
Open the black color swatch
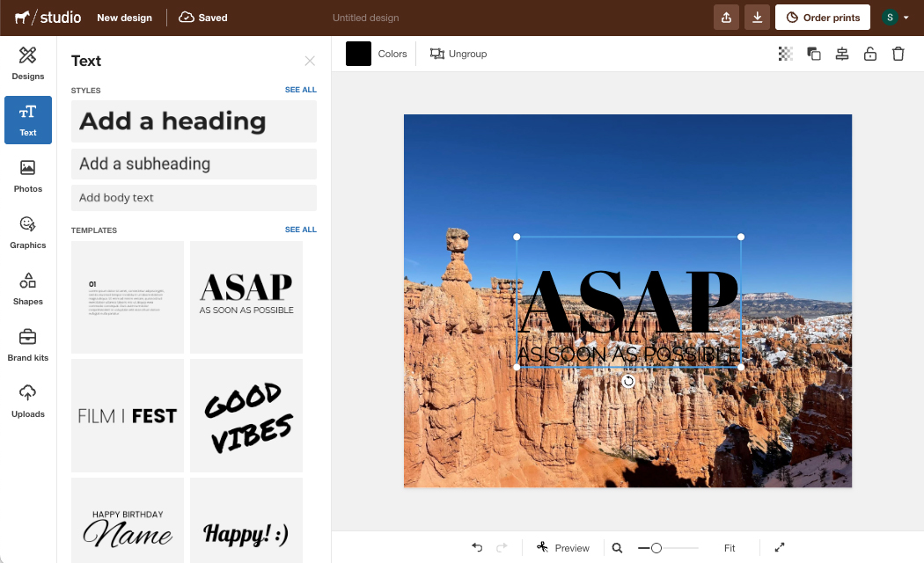point(358,54)
